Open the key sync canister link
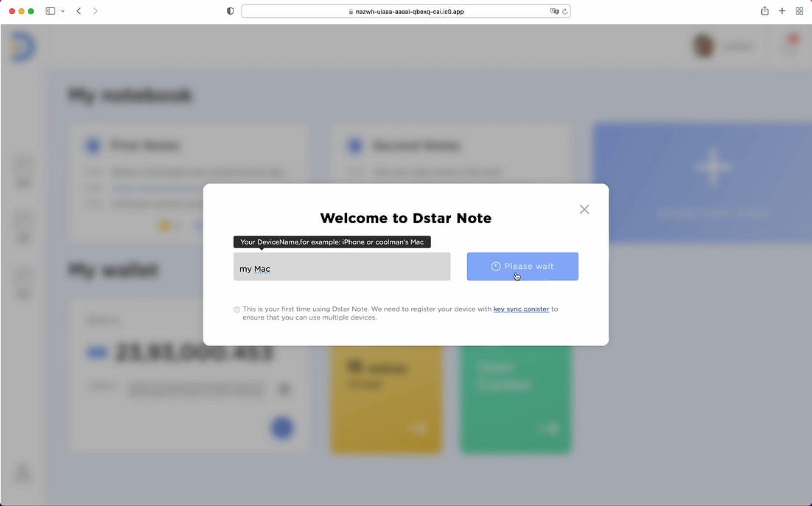The height and width of the screenshot is (506, 812). tap(521, 309)
